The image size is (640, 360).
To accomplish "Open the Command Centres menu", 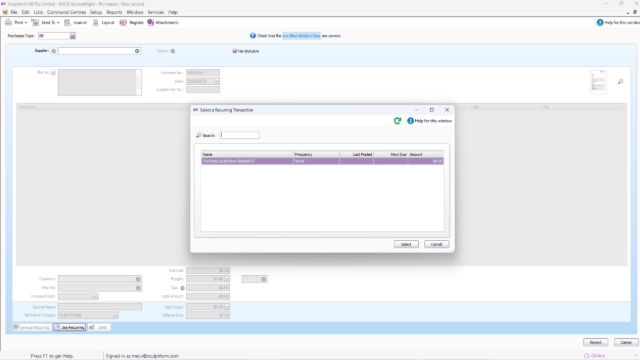I will coord(66,12).
